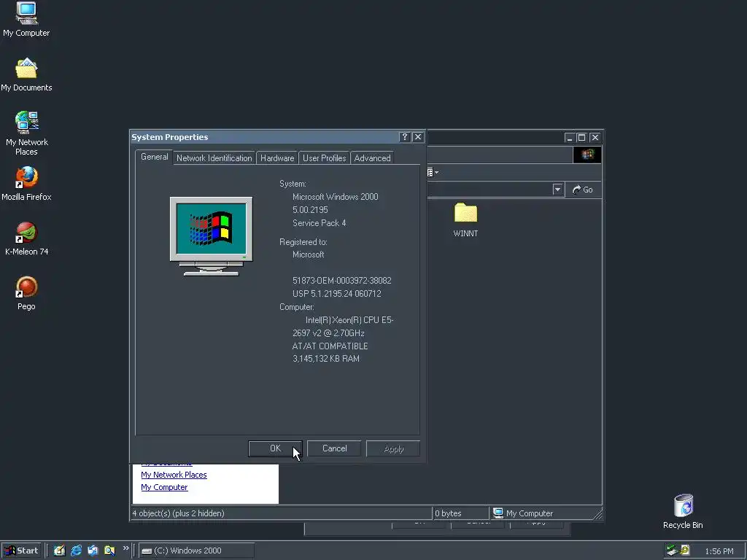
Task: Select the Recycle Bin icon
Action: click(x=683, y=511)
